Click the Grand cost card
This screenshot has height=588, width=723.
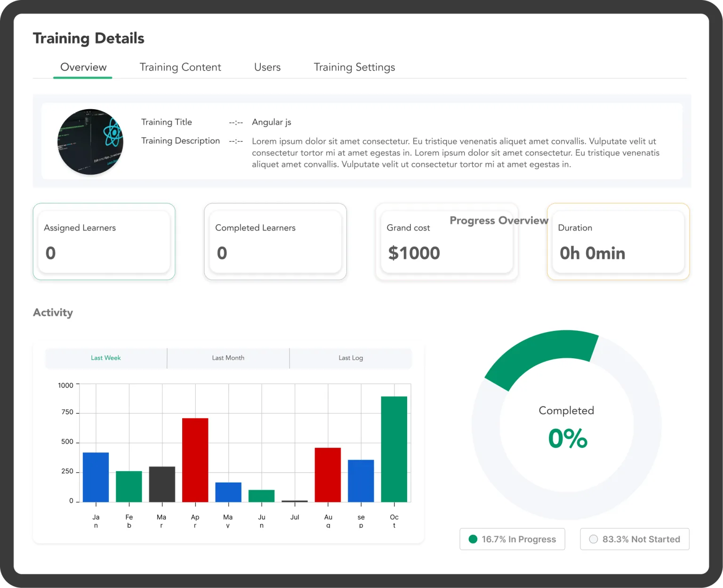pyautogui.click(x=447, y=242)
